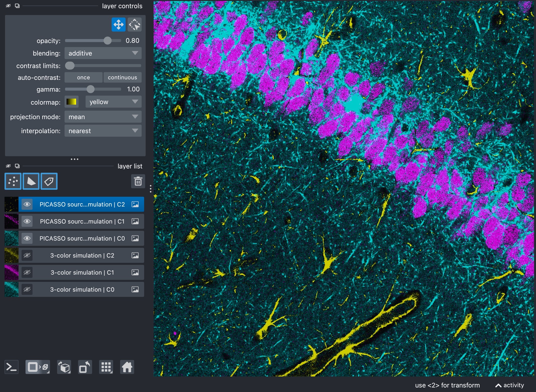This screenshot has width=536, height=392.
Task: Create a new labels layer
Action: coord(49,181)
